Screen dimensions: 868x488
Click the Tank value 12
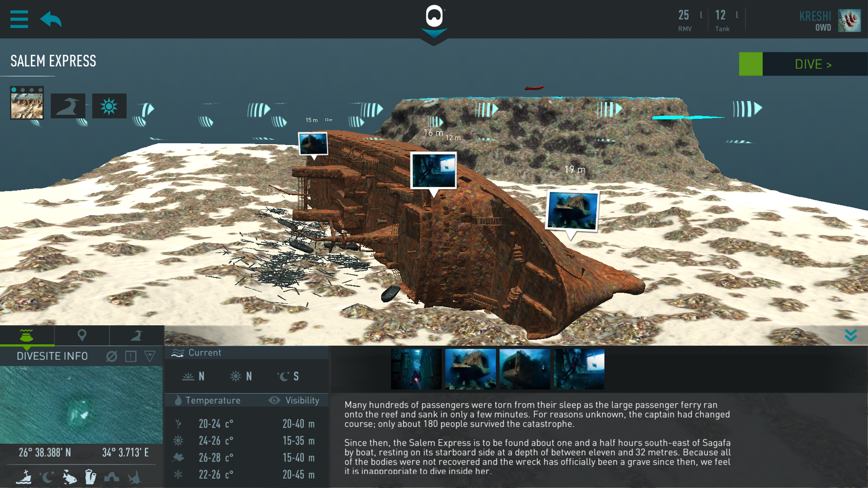[721, 15]
